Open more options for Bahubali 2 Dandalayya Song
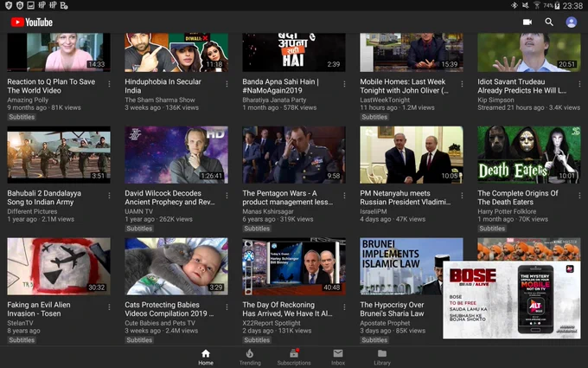Viewport: 588px width, 368px height. click(x=109, y=196)
